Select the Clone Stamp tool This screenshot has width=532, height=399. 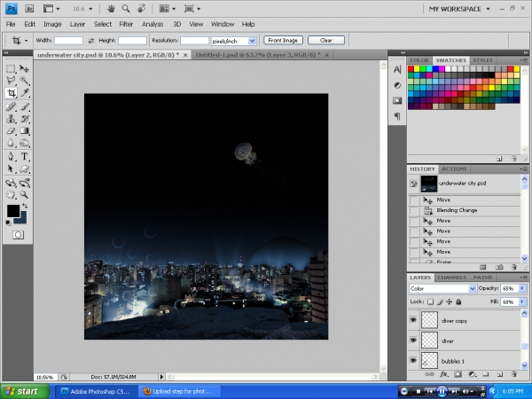[x=11, y=119]
